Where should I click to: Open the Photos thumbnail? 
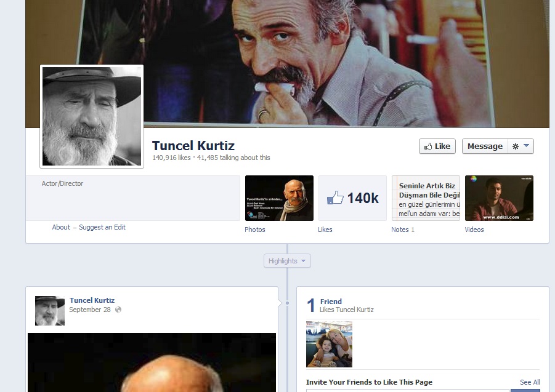pyautogui.click(x=279, y=198)
